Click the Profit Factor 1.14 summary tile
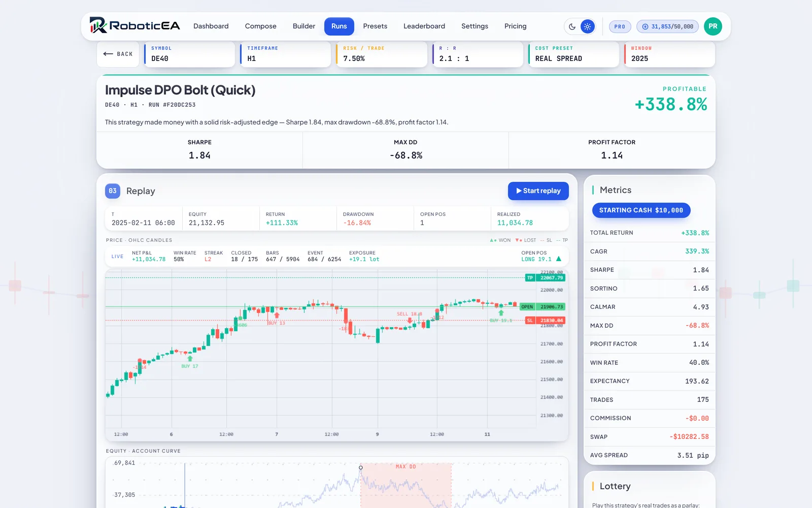Screen dimensions: 812x508 point(612,150)
